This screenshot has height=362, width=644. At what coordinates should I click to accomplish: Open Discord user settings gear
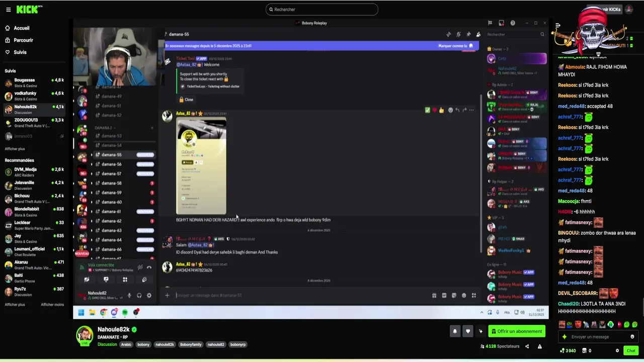[x=149, y=296]
